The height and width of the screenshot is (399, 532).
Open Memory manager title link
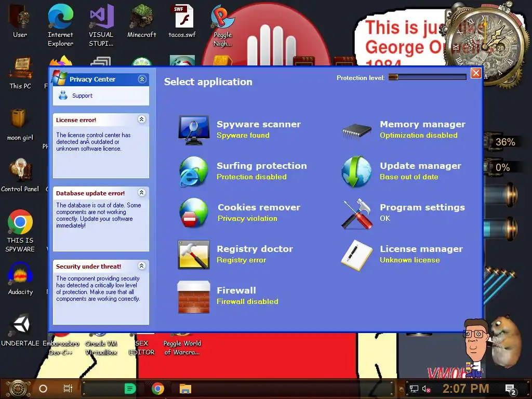[x=422, y=124]
